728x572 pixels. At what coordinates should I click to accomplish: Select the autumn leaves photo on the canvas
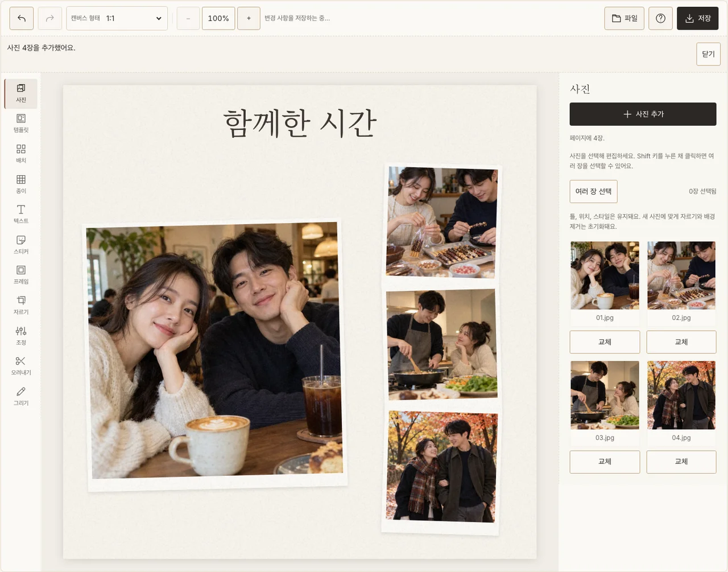tap(441, 472)
